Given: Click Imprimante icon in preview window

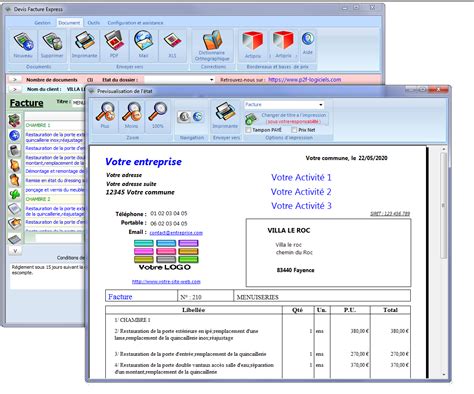Looking at the screenshot, I should (x=225, y=116).
